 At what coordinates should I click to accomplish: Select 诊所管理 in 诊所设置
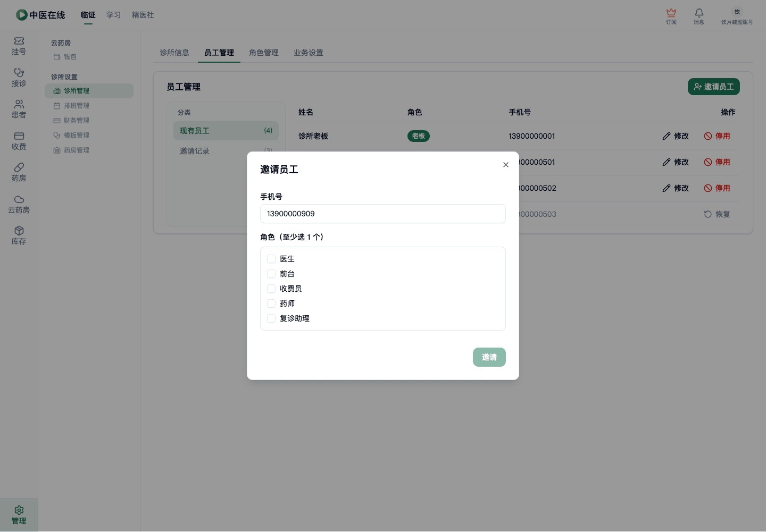click(89, 91)
